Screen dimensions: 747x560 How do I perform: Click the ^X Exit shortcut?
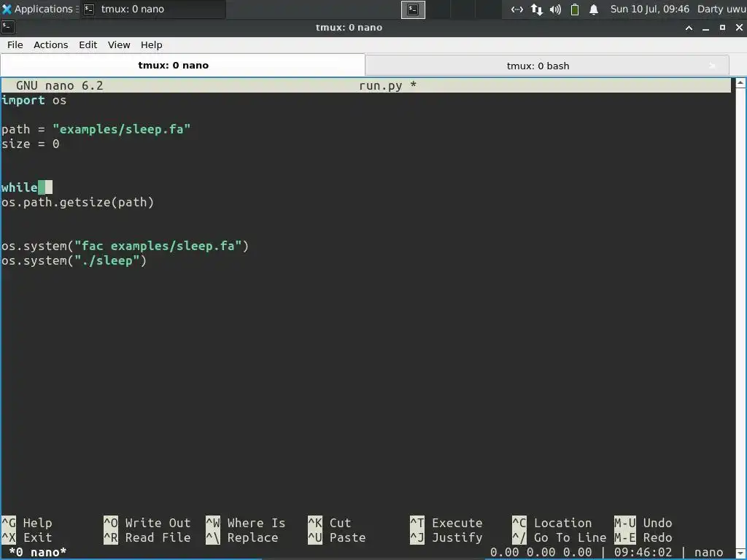point(27,537)
